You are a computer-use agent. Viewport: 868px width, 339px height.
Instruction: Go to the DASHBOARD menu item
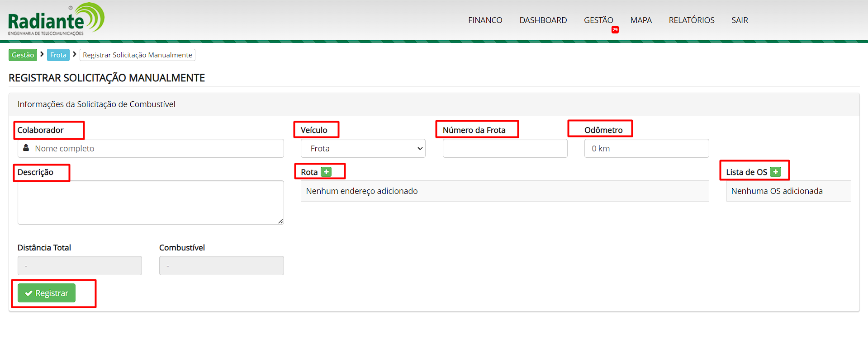click(543, 20)
